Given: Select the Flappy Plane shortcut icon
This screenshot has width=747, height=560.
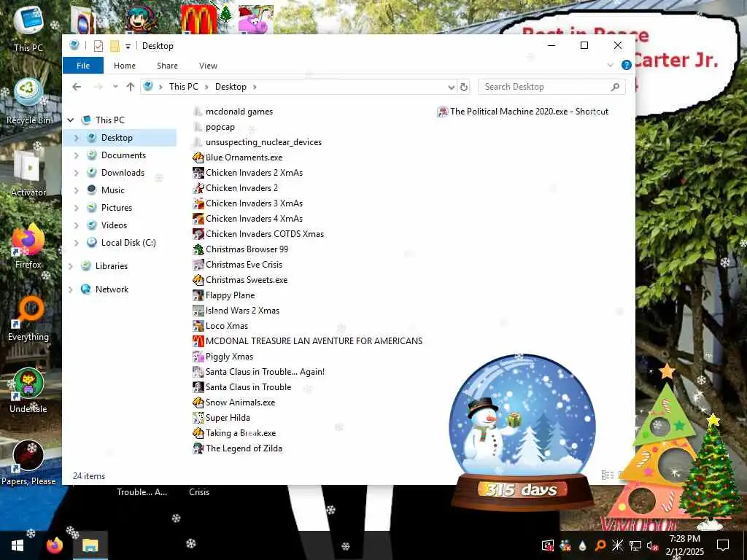Looking at the screenshot, I should click(198, 295).
